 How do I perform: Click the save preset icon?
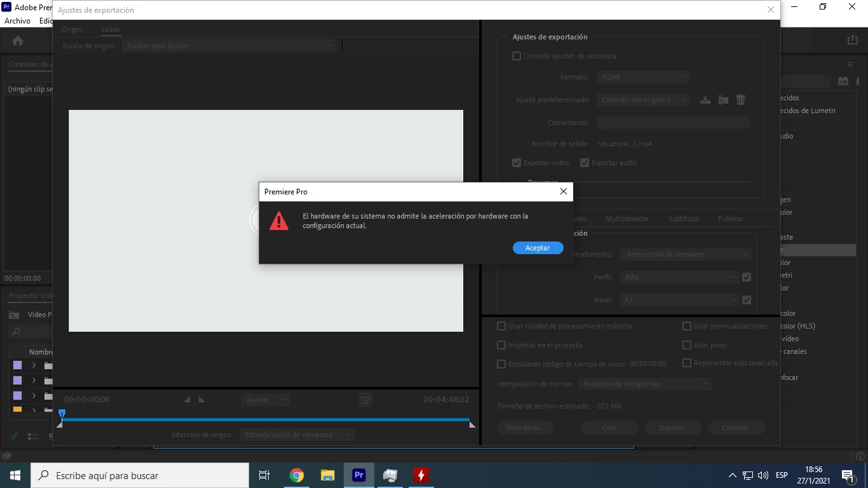pyautogui.click(x=705, y=100)
